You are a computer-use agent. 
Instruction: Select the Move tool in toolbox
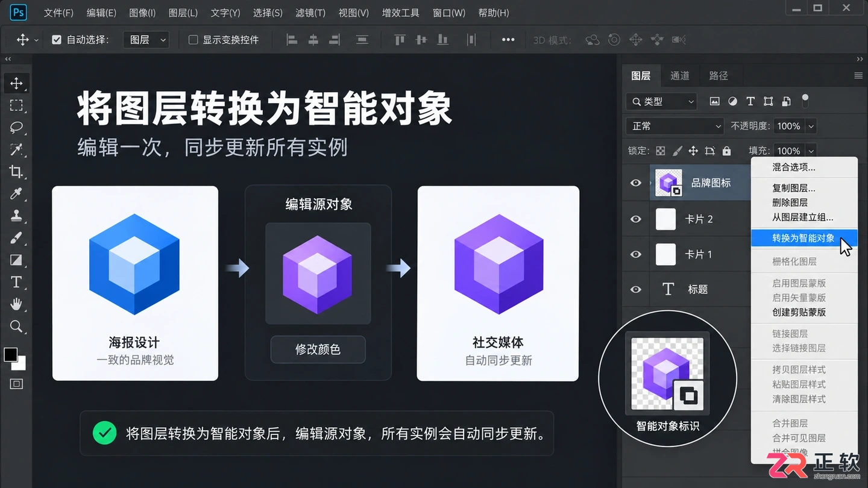[x=16, y=83]
